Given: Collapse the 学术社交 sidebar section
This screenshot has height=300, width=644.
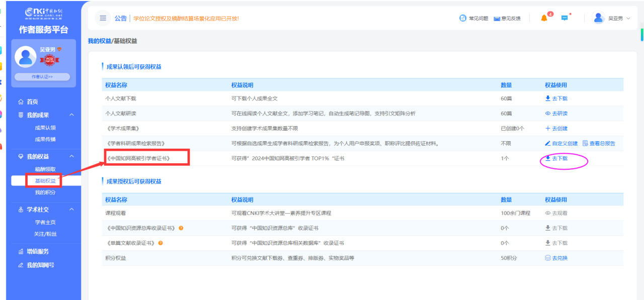Looking at the screenshot, I should pyautogui.click(x=71, y=210).
